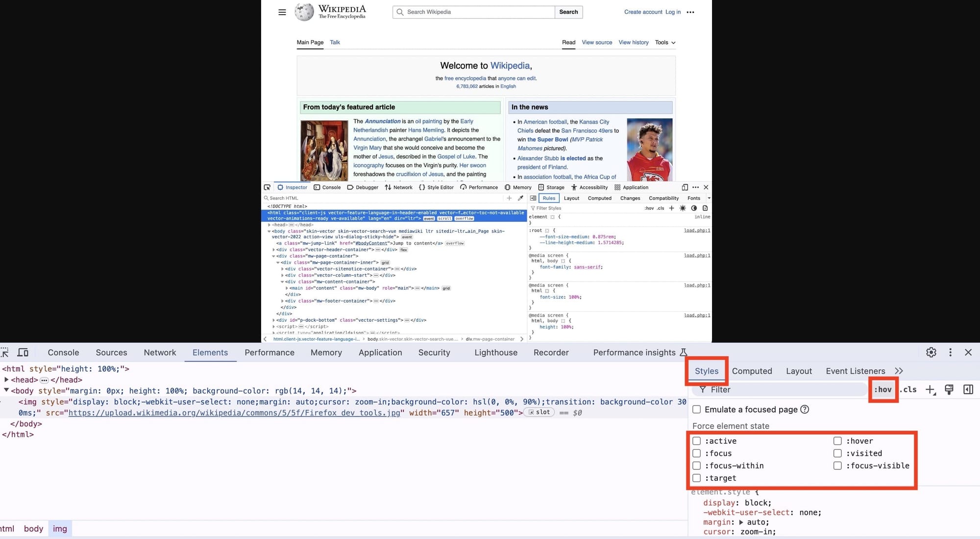The width and height of the screenshot is (980, 539).
Task: Toggle the :active force element state
Action: pos(696,440)
